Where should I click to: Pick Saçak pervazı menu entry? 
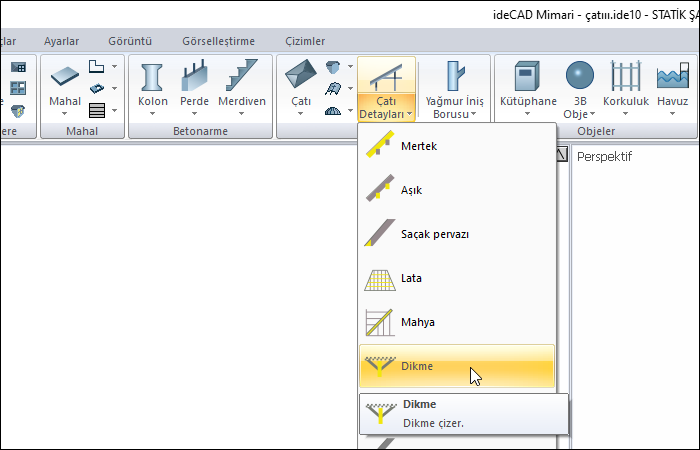coord(457,234)
